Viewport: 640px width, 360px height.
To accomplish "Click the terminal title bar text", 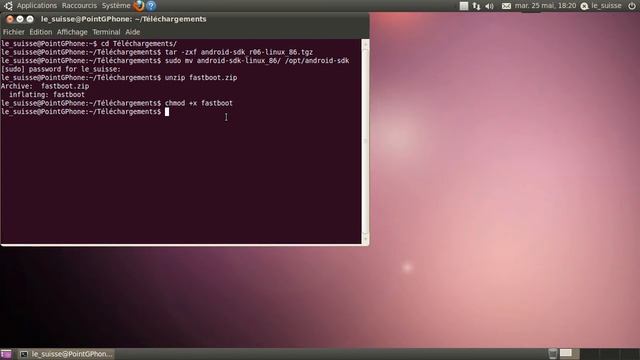I will (123, 19).
